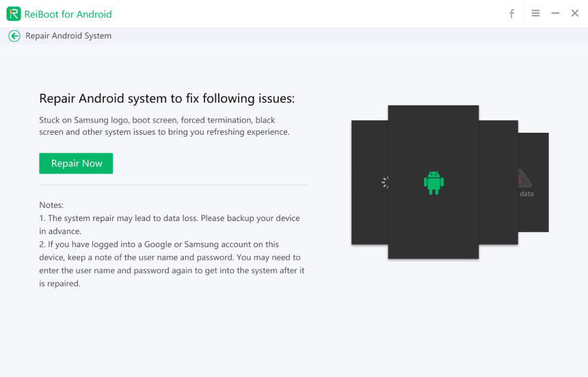This screenshot has width=588, height=377.
Task: Click the Stuck on Samsung logo description
Action: tap(164, 126)
